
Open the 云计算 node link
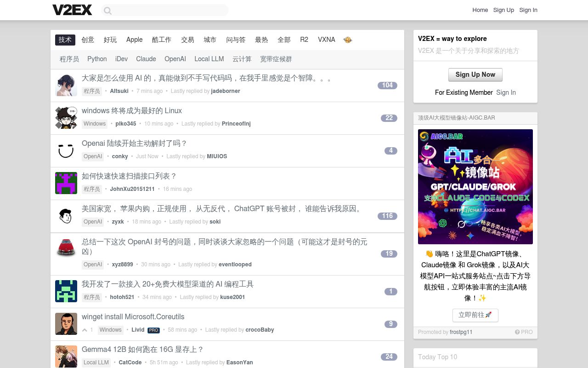[x=242, y=59]
